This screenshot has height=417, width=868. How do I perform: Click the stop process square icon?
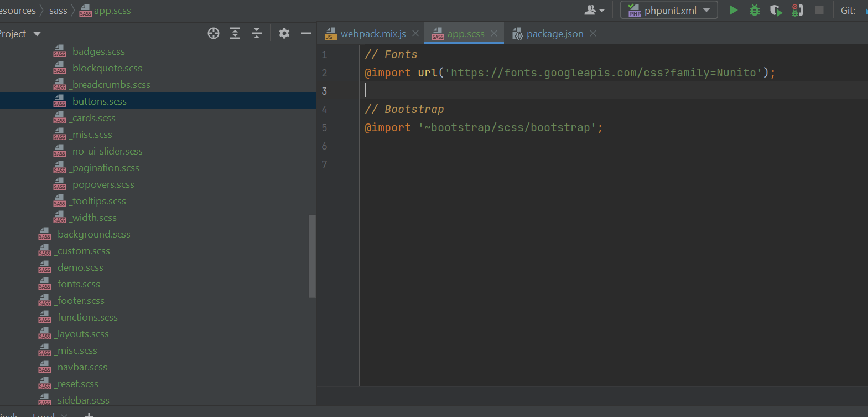(x=819, y=10)
